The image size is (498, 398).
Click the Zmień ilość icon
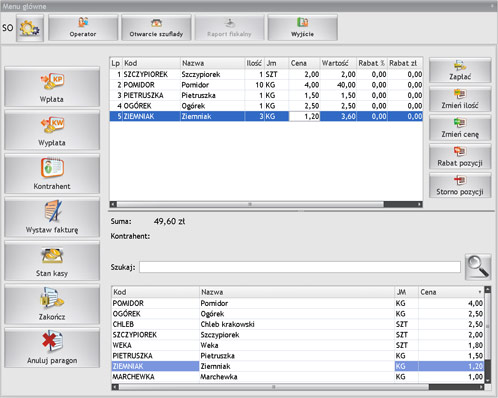[460, 94]
